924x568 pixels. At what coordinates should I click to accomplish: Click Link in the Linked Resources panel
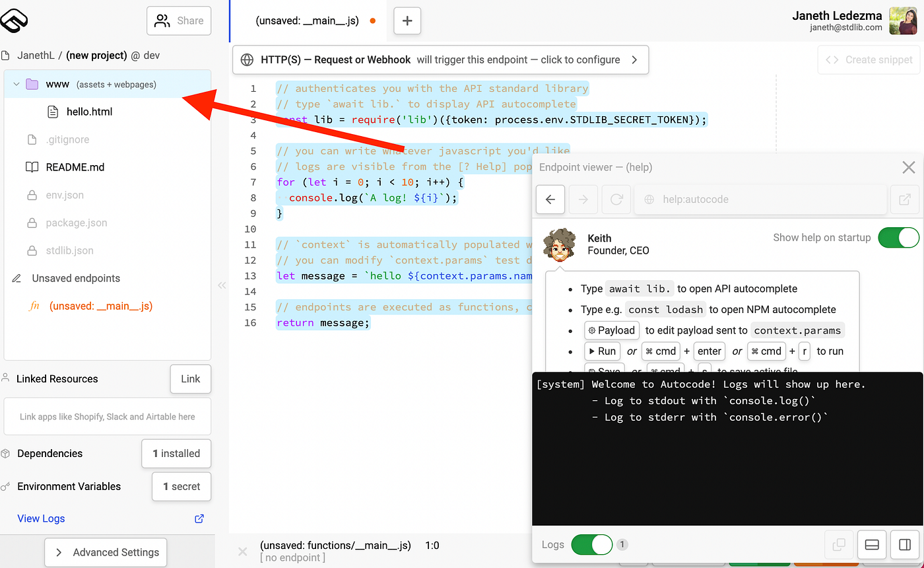190,378
